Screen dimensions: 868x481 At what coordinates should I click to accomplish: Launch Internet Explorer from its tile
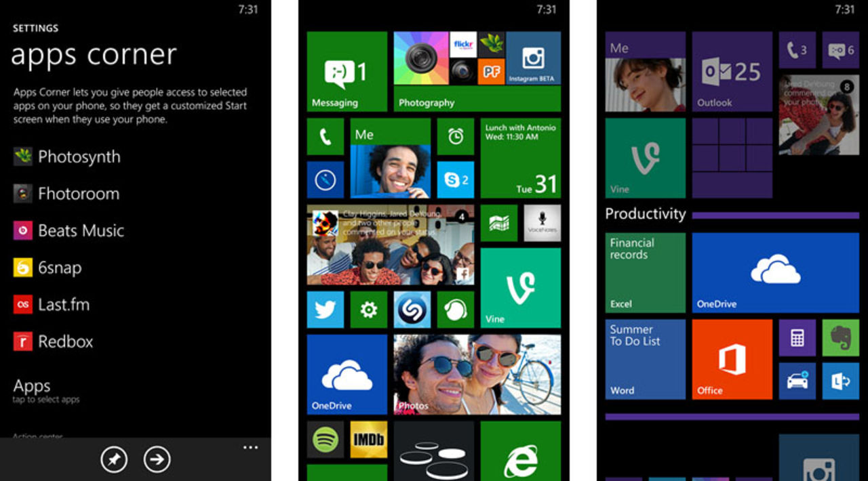(521, 457)
